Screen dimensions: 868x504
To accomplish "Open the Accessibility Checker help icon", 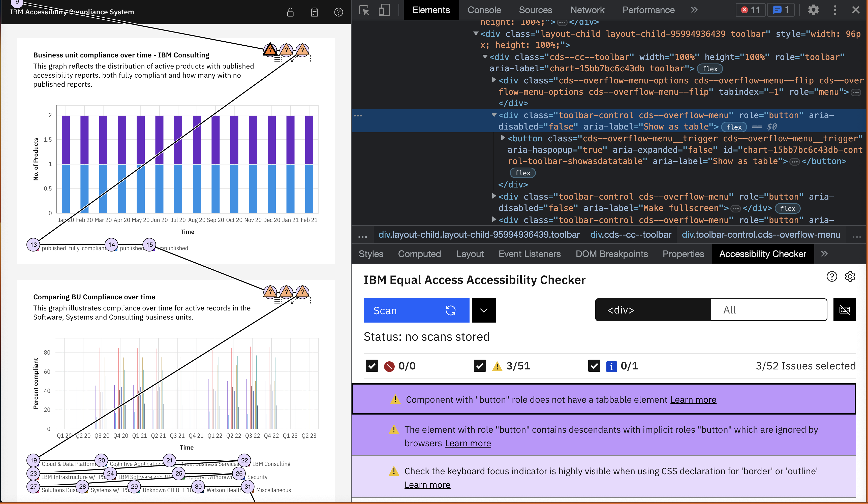I will (x=832, y=277).
